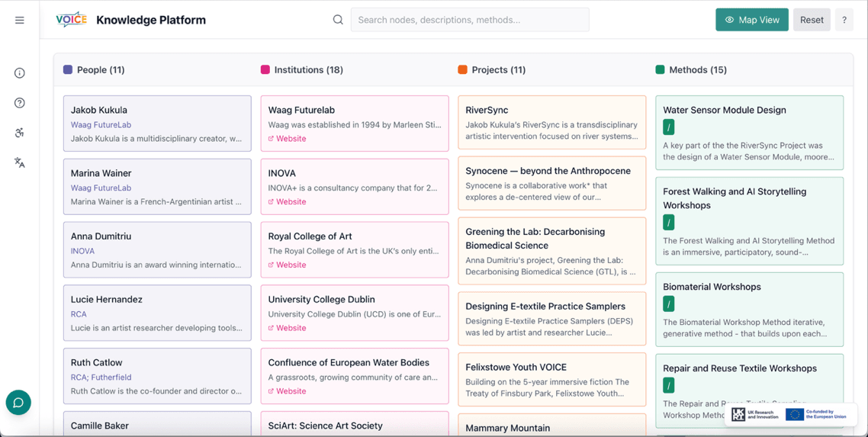
Task: Click the green Methods color swatch
Action: pos(660,69)
